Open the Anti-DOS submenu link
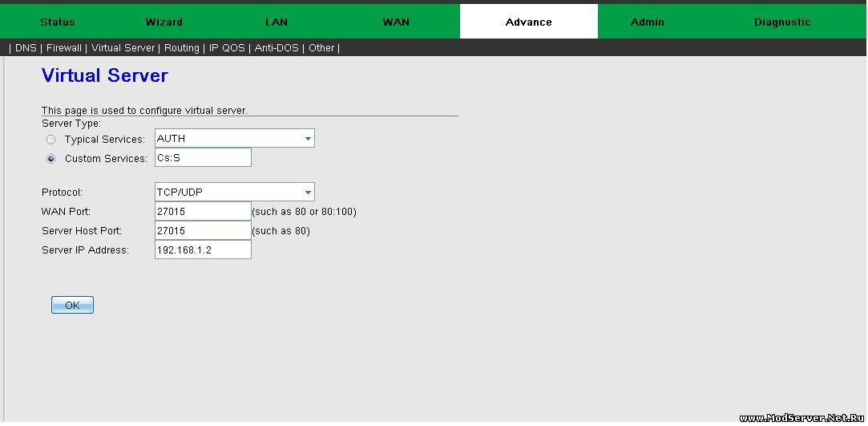The image size is (868, 426). 277,47
